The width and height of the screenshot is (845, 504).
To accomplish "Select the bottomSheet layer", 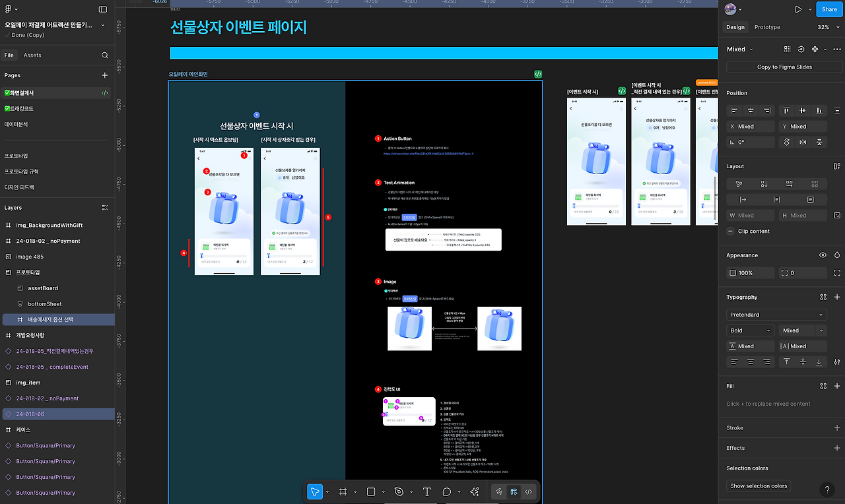I will click(45, 303).
